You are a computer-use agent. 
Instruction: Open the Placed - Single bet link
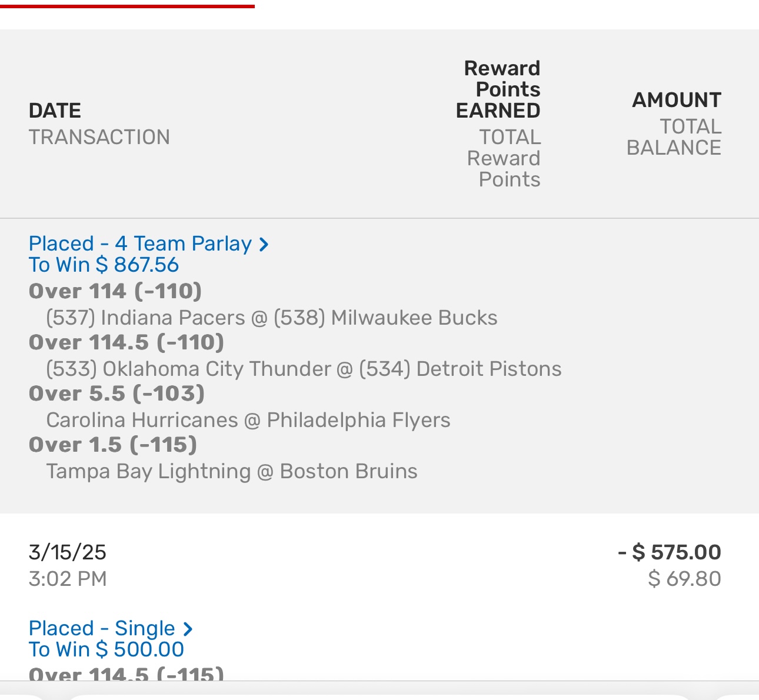(x=102, y=628)
